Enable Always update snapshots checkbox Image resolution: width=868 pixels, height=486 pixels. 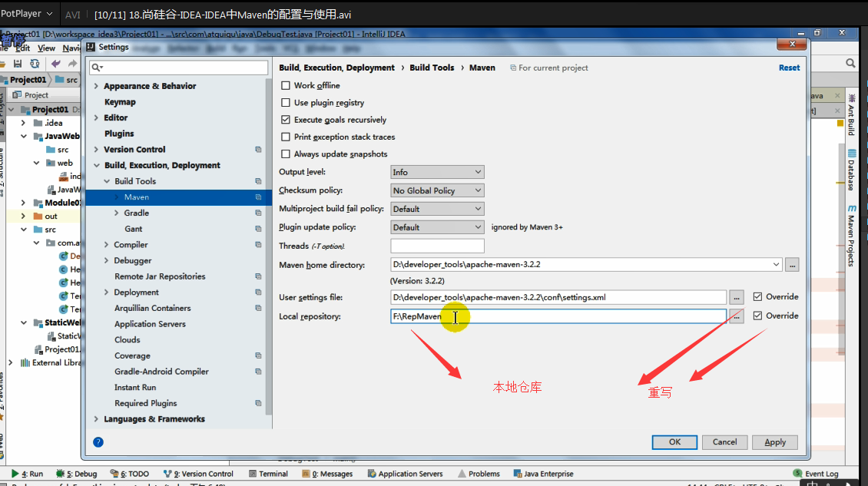(x=286, y=154)
